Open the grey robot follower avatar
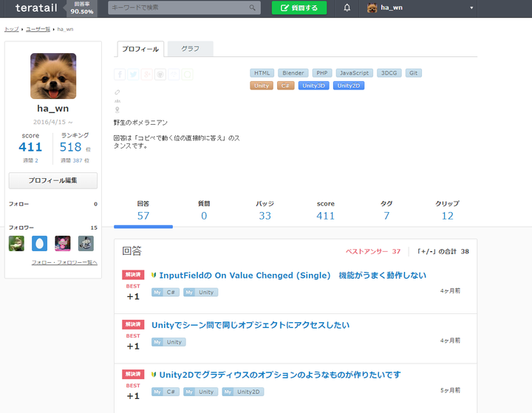Screen dimensions: 532x413 point(86,243)
